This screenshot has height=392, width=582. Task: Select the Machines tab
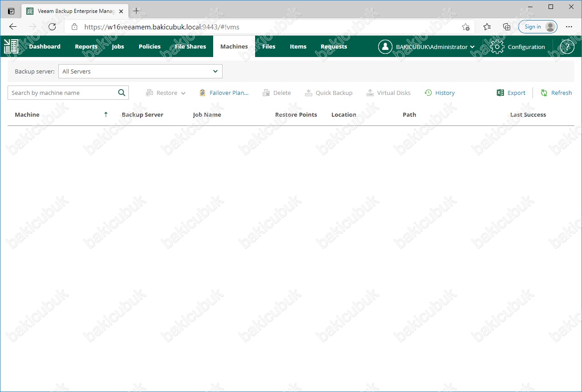[x=234, y=46]
